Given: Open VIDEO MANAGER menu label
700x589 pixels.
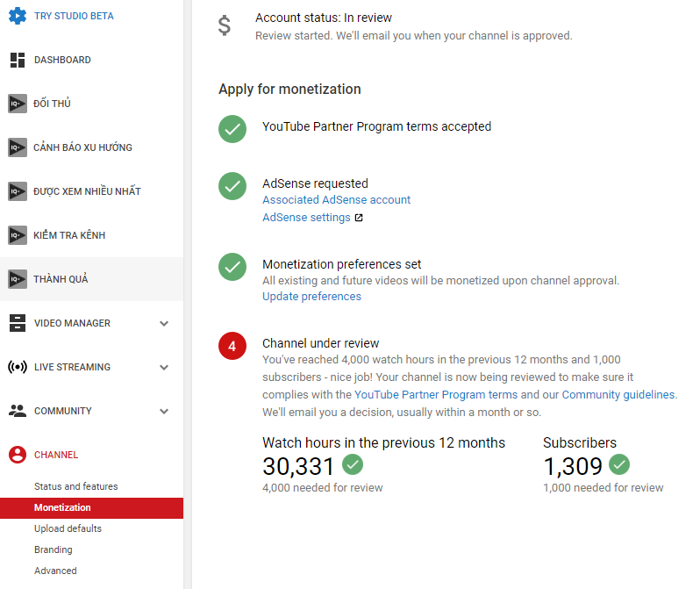Looking at the screenshot, I should click(72, 323).
